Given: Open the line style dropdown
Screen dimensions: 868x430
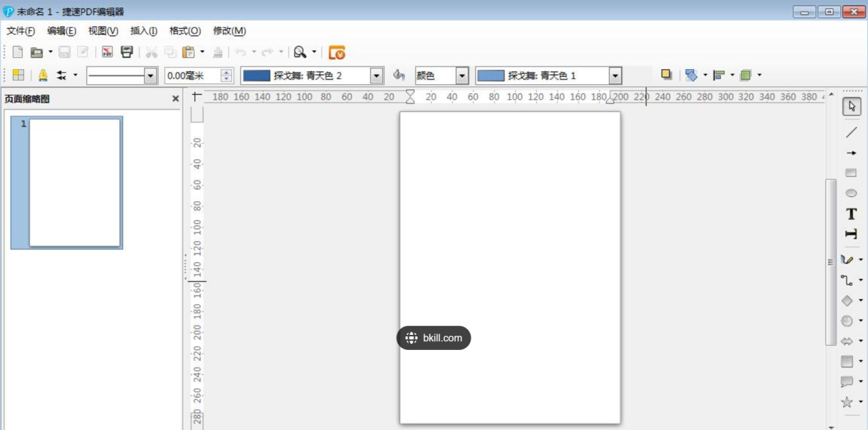Looking at the screenshot, I should point(152,75).
